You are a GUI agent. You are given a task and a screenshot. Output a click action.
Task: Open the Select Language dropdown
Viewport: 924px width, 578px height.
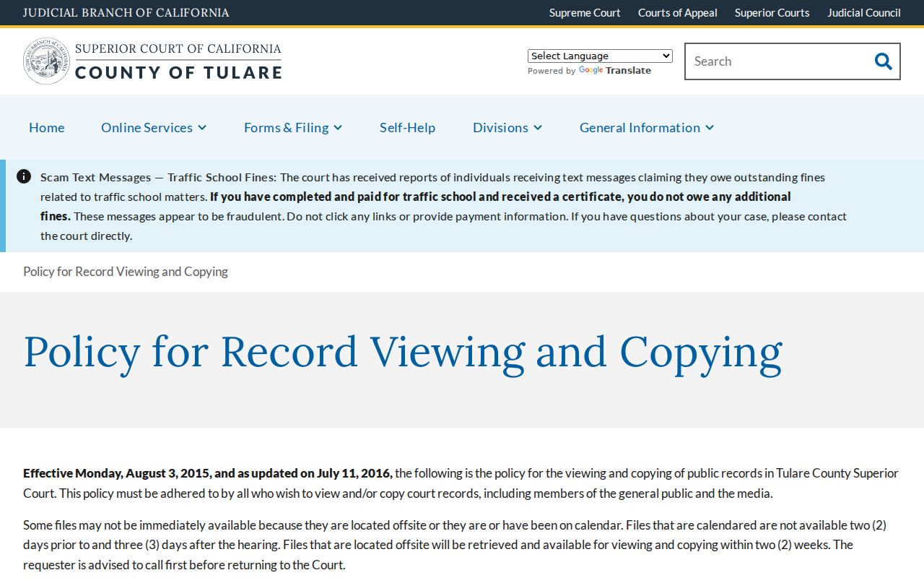click(x=600, y=56)
